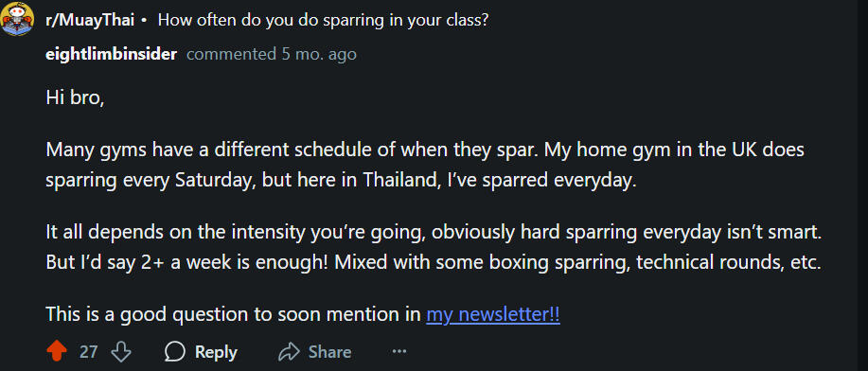Click the Share arrow icon
The width and height of the screenshot is (868, 371).
pyautogui.click(x=289, y=352)
